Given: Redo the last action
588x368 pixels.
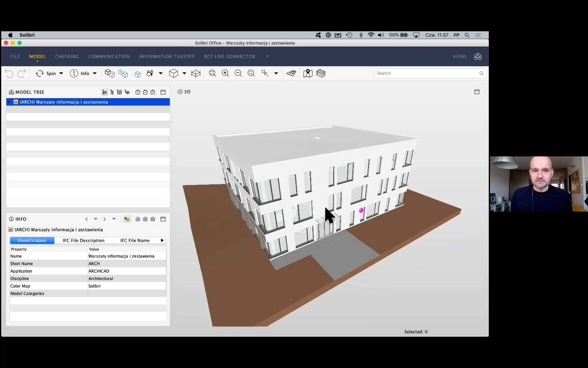Looking at the screenshot, I should click(x=21, y=74).
